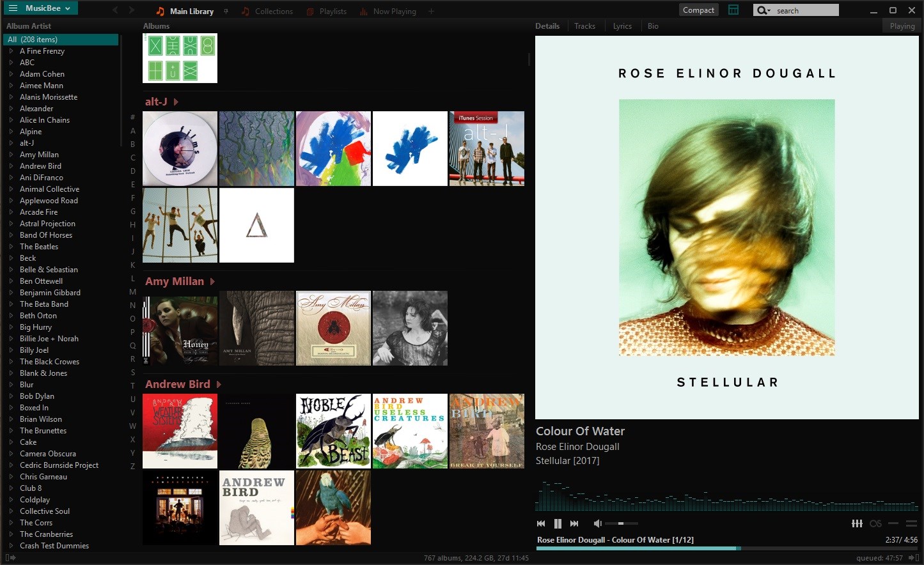
Task: Pause the currently playing song
Action: point(557,523)
